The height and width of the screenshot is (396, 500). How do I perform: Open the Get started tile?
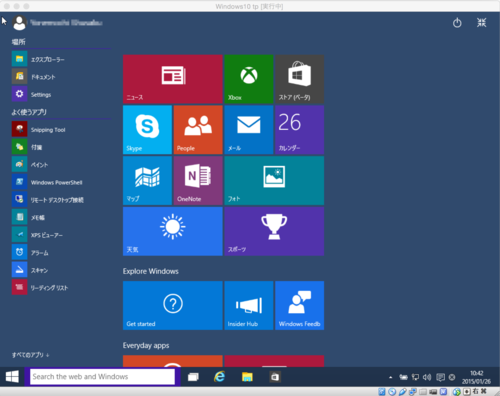pos(173,305)
